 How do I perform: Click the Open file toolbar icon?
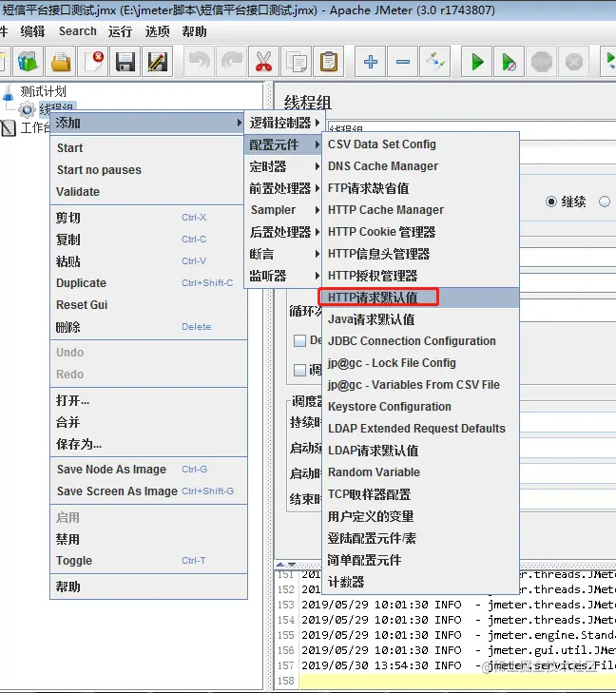coord(61,62)
